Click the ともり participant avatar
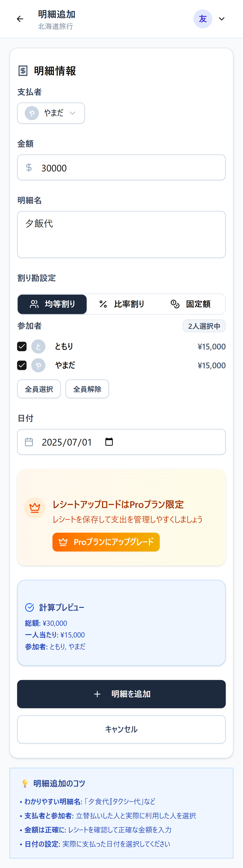Image resolution: width=243 pixels, height=868 pixels. pyautogui.click(x=38, y=346)
